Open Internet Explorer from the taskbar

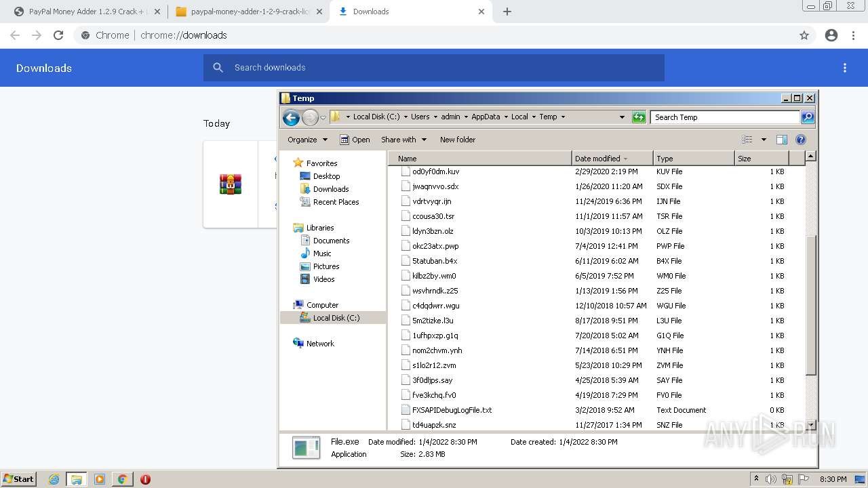point(54,479)
